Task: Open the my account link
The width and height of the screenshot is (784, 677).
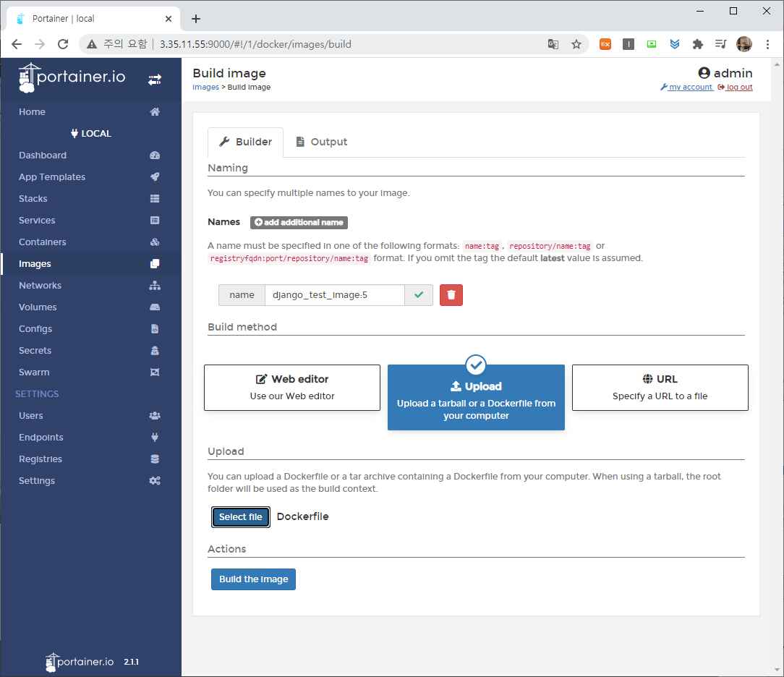Action: 686,88
